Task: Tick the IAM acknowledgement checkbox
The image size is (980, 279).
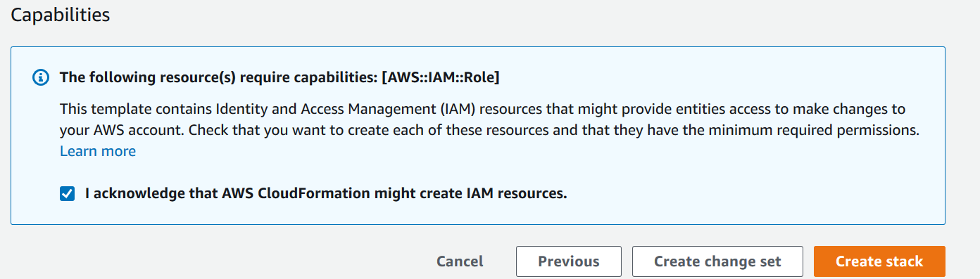Action: click(68, 193)
